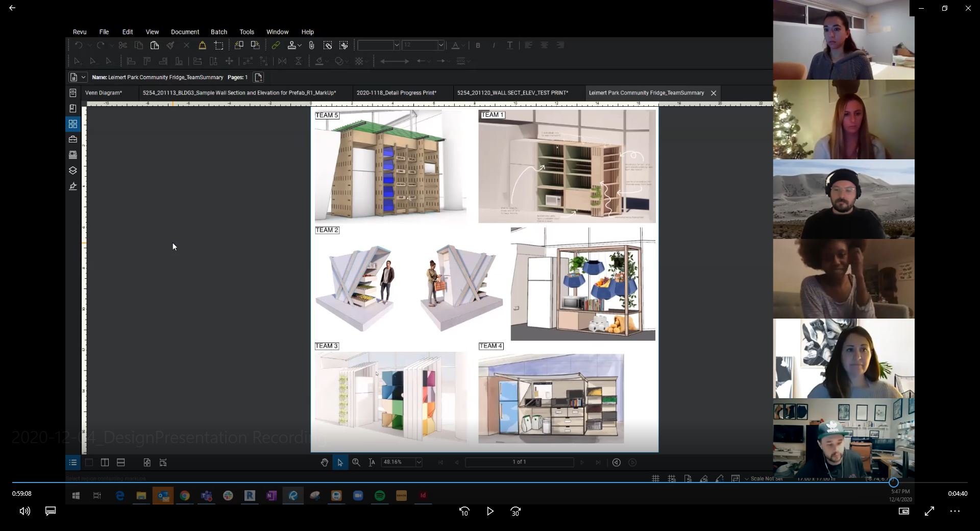Click the Split Vertical view icon
Image resolution: width=980 pixels, height=531 pixels.
click(x=105, y=463)
